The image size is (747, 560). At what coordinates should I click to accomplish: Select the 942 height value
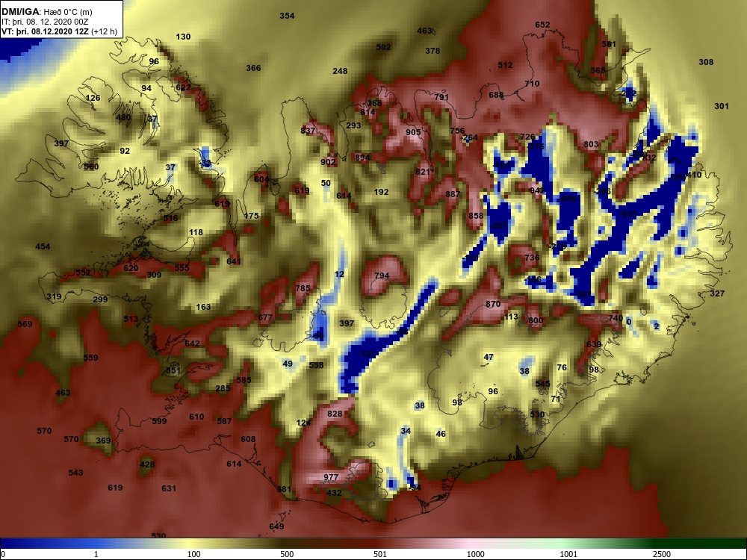click(x=536, y=190)
